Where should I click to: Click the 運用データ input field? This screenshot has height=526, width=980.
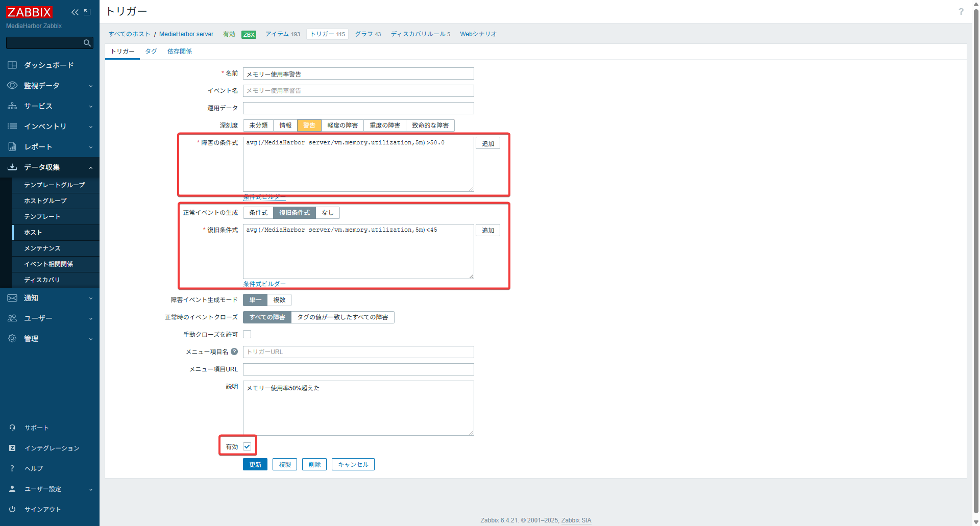pos(358,108)
